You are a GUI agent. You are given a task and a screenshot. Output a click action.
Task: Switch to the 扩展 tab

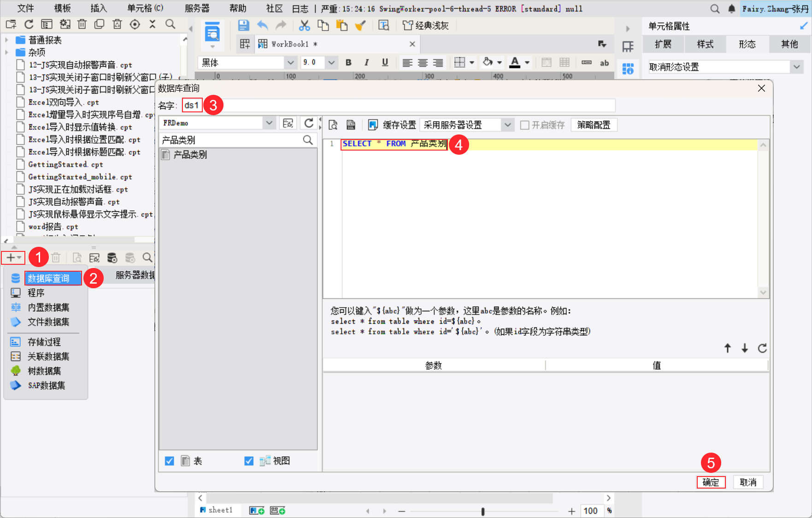(663, 44)
